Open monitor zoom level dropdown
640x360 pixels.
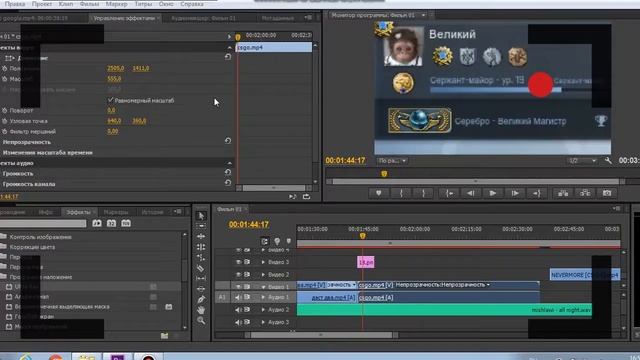(x=392, y=161)
